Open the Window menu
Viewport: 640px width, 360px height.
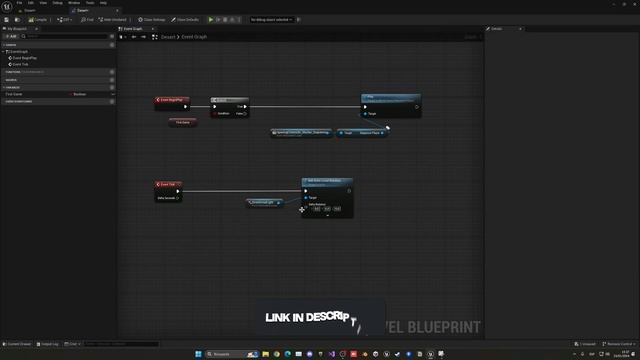(x=74, y=3)
